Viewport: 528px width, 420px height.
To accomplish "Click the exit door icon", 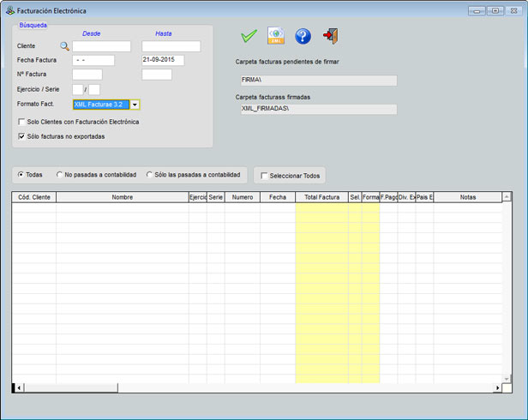I will (x=331, y=36).
